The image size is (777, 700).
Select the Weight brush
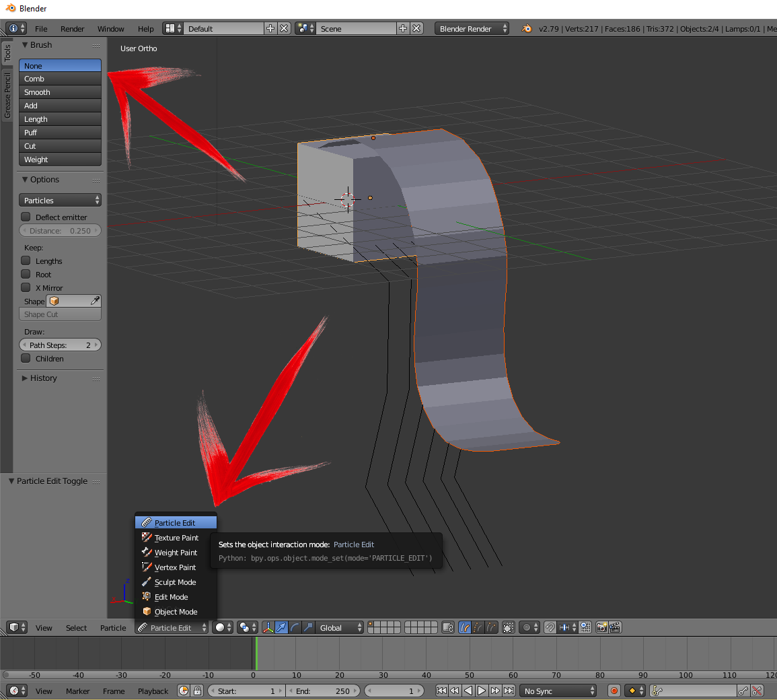(x=60, y=159)
